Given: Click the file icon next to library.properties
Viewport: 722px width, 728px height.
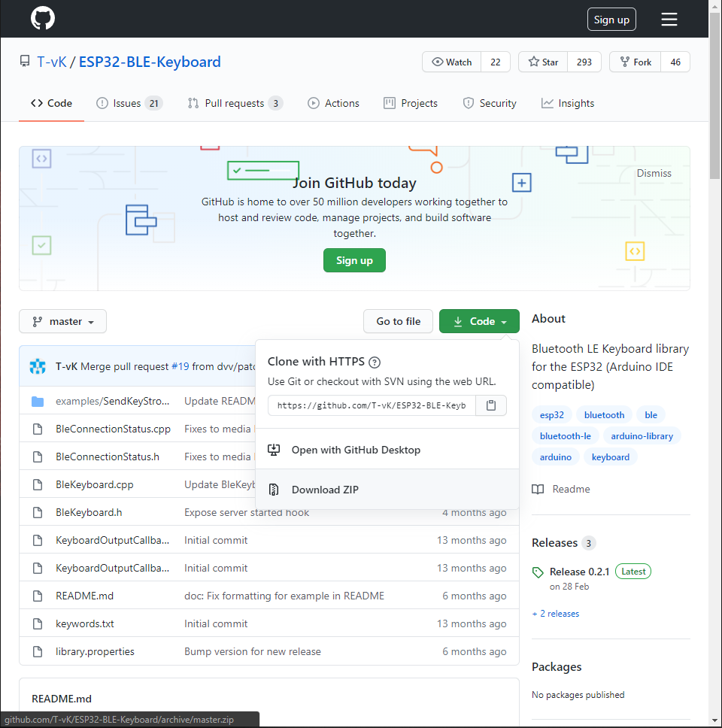Looking at the screenshot, I should pos(38,652).
